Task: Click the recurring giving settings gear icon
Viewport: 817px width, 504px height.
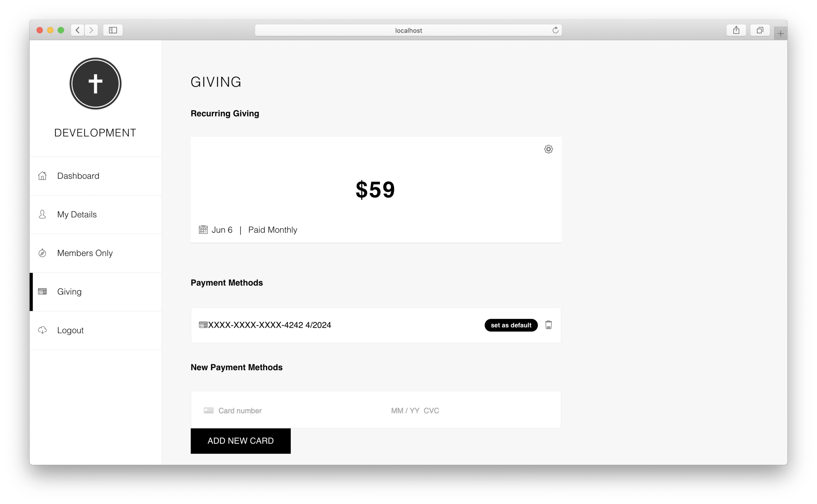Action: pos(549,149)
